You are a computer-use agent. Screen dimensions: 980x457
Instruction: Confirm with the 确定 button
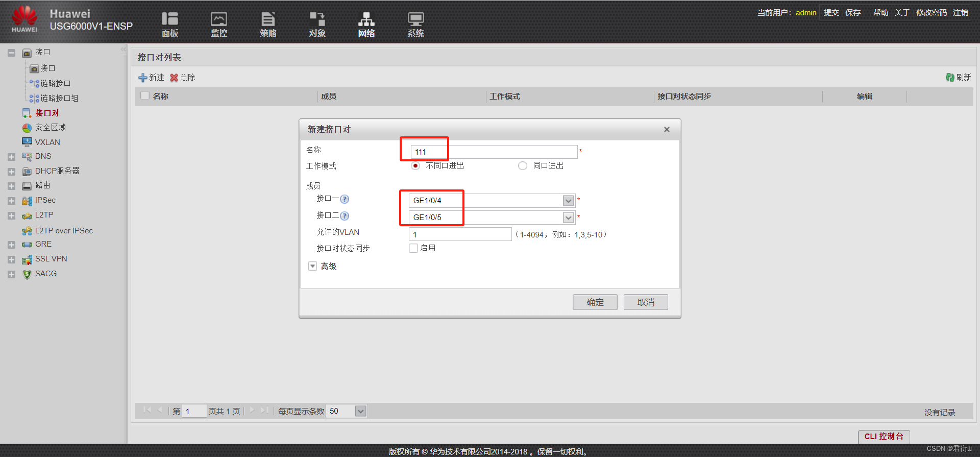pyautogui.click(x=595, y=302)
